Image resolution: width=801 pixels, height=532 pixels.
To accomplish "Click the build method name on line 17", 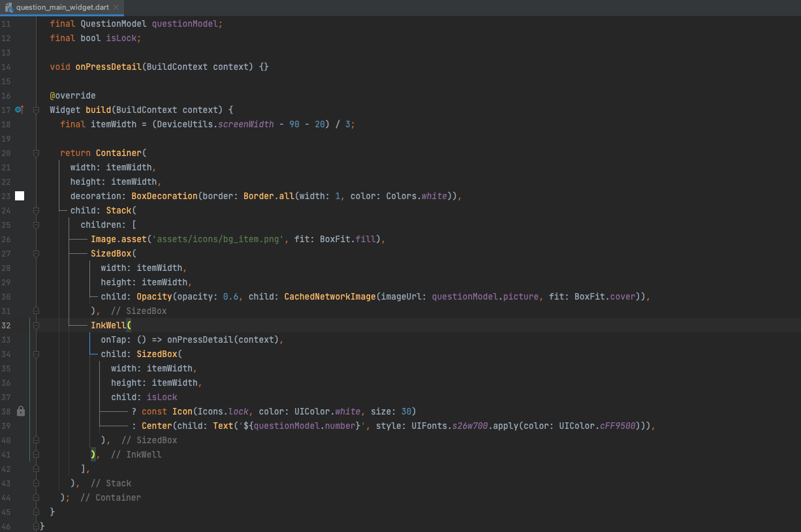I will (x=98, y=110).
